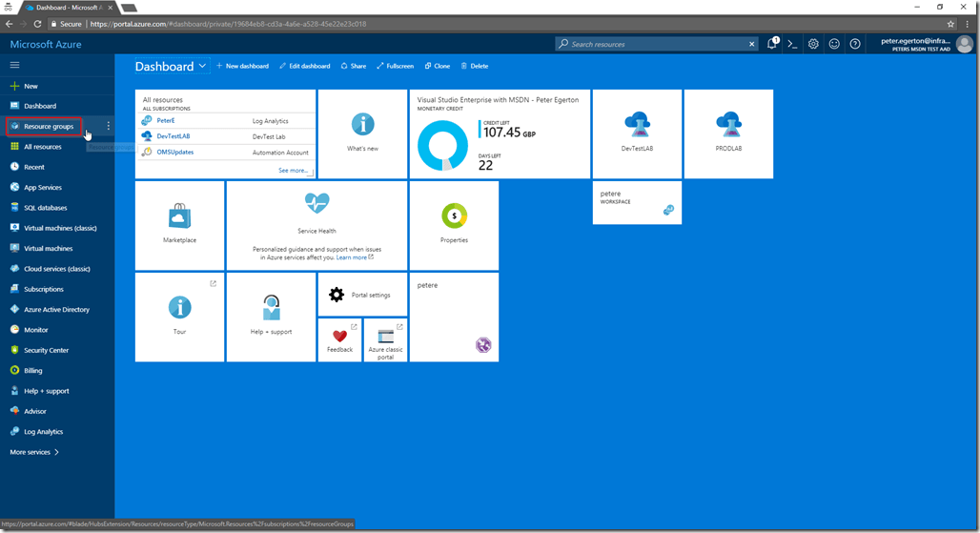The image size is (980, 533).
Task: Click the See more link
Action: click(294, 171)
